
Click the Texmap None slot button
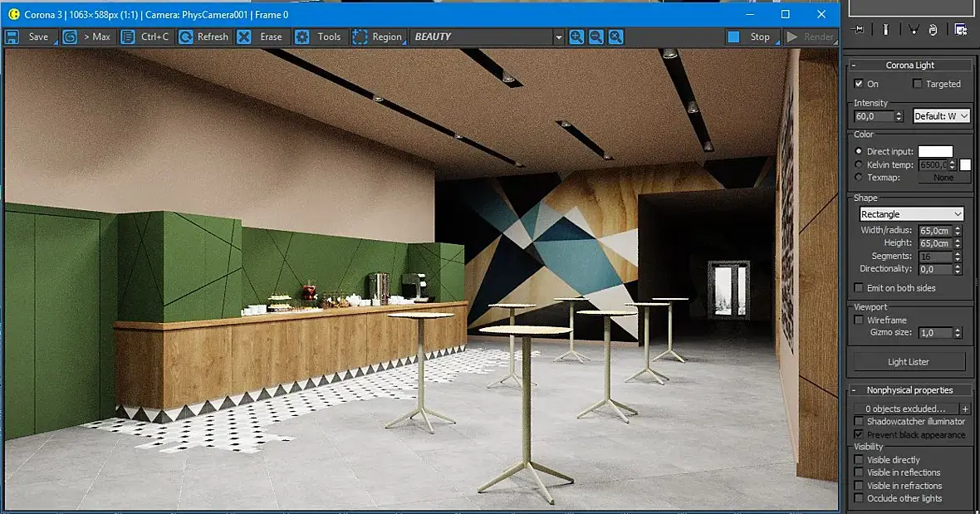(x=943, y=178)
